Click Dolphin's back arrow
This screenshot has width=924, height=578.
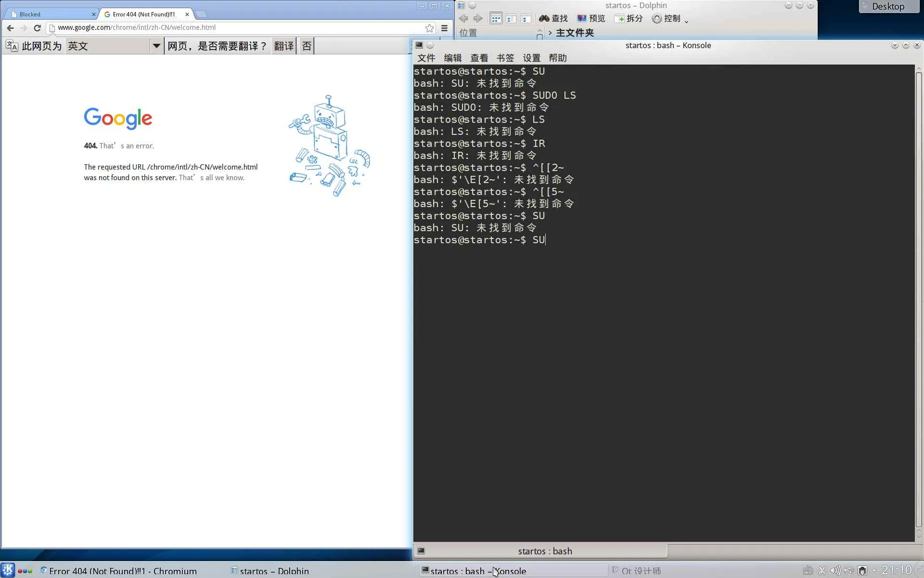coord(463,18)
